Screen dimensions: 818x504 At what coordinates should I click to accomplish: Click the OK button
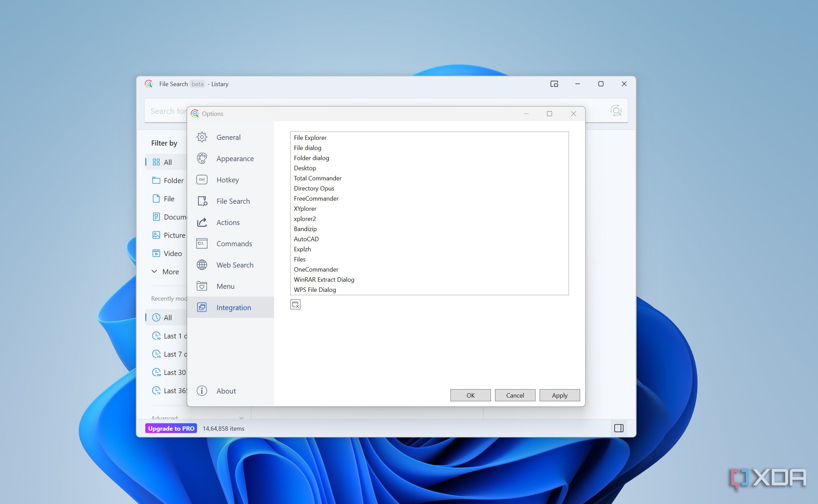pyautogui.click(x=470, y=395)
